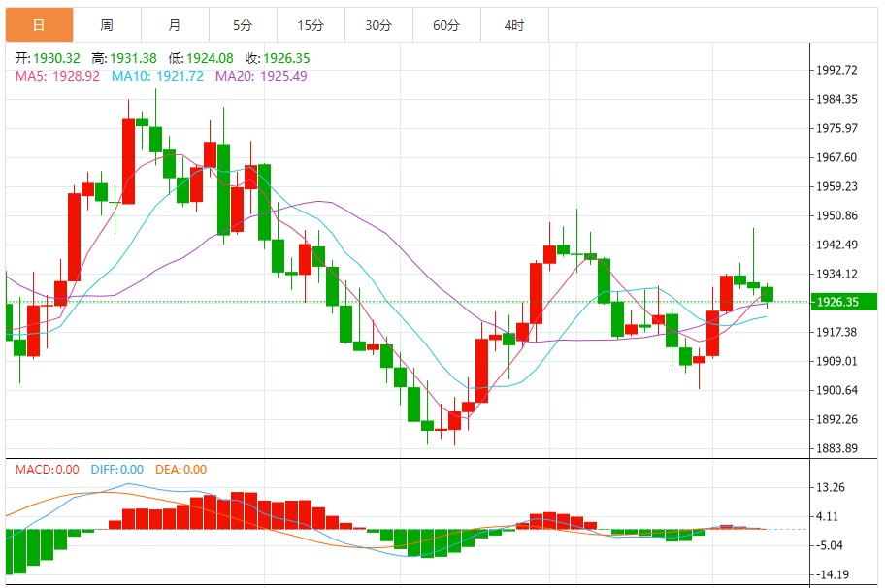Screen dimensions: 885x588
Task: Click the 1942.49 price axis label
Action: [x=837, y=245]
